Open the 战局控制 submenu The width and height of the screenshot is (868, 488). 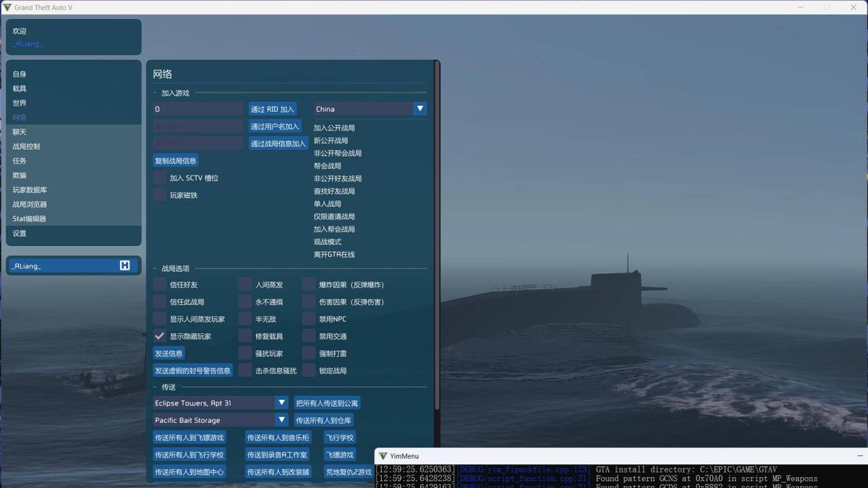pos(74,146)
